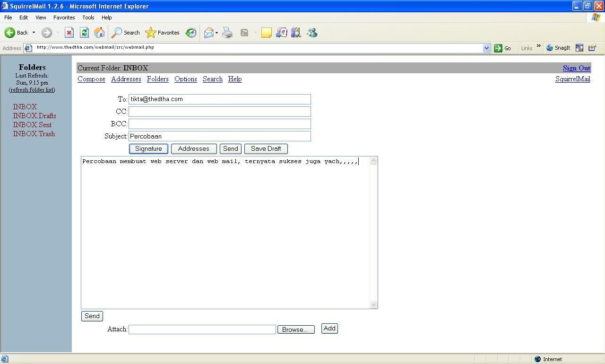Open the History clock icon

pyautogui.click(x=191, y=33)
